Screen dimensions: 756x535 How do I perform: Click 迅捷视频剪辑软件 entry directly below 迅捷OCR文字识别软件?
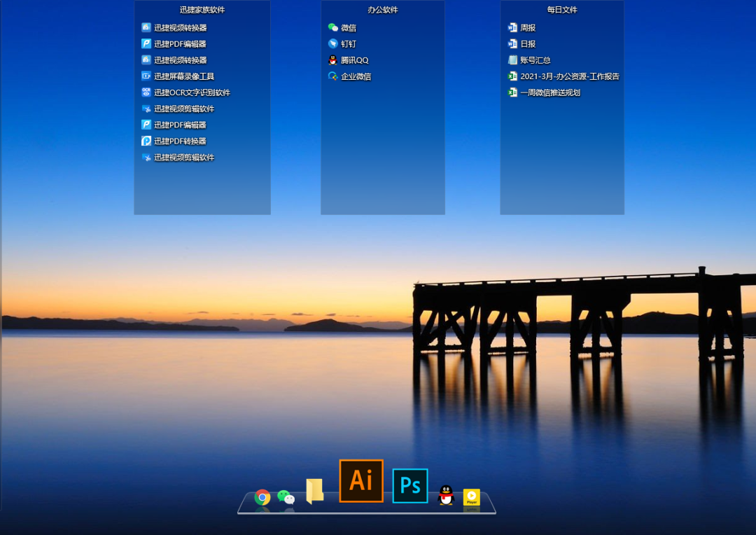click(178, 109)
